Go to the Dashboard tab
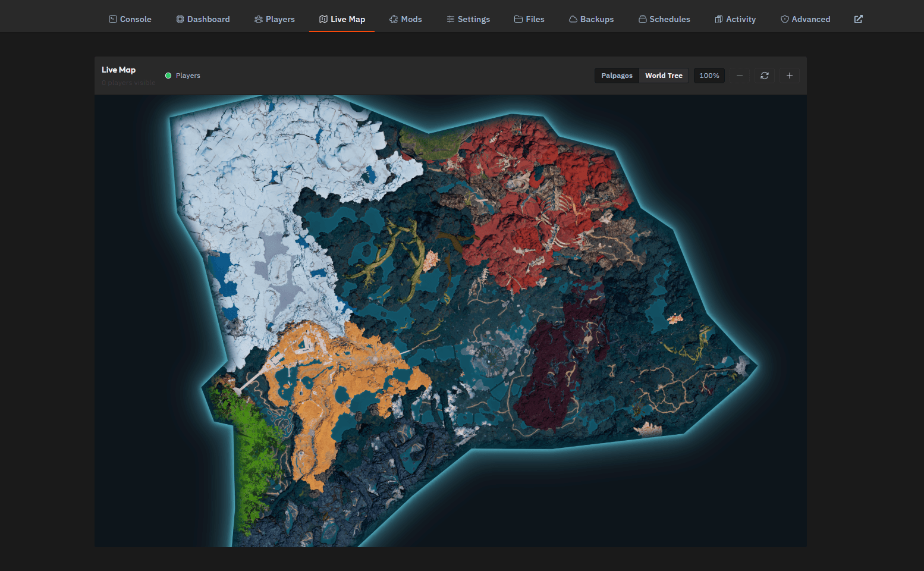Image resolution: width=924 pixels, height=571 pixels. (203, 19)
